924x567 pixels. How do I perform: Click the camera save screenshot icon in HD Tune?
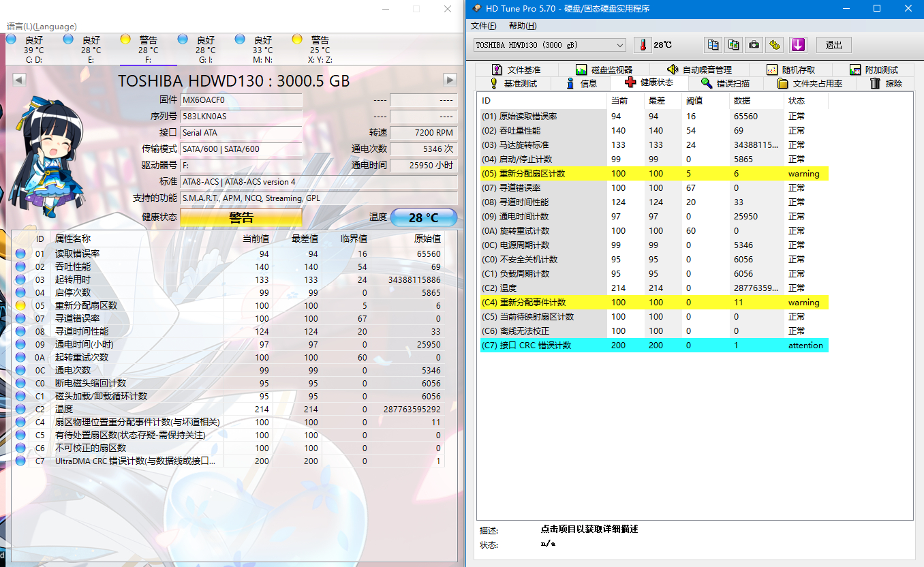[x=754, y=45]
